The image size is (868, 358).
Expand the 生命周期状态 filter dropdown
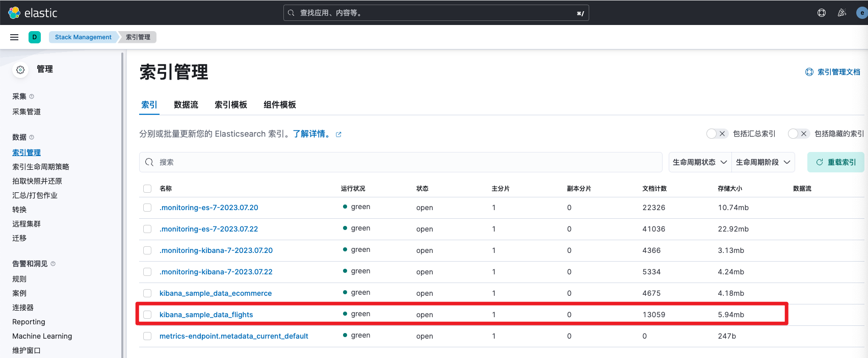point(700,162)
